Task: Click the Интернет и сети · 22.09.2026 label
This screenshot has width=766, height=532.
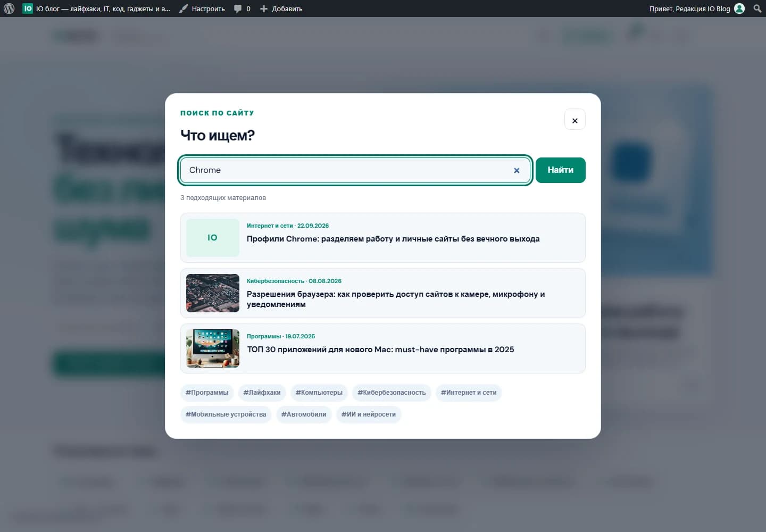Action: [288, 226]
